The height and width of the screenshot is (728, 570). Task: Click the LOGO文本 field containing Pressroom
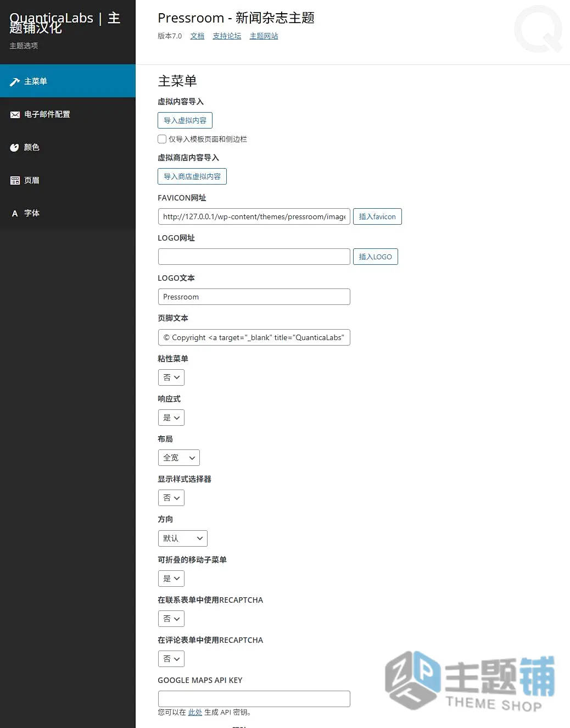click(x=254, y=297)
